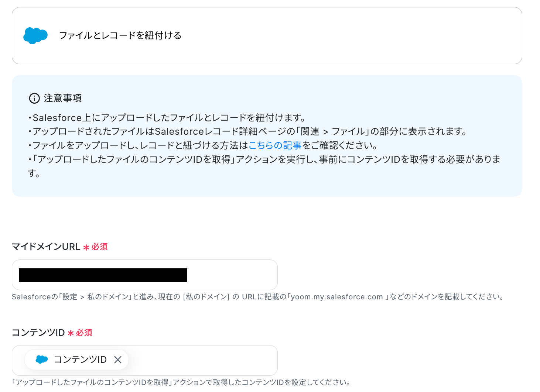Click empty area of the コンテンツID input field

pyautogui.click(x=203, y=360)
